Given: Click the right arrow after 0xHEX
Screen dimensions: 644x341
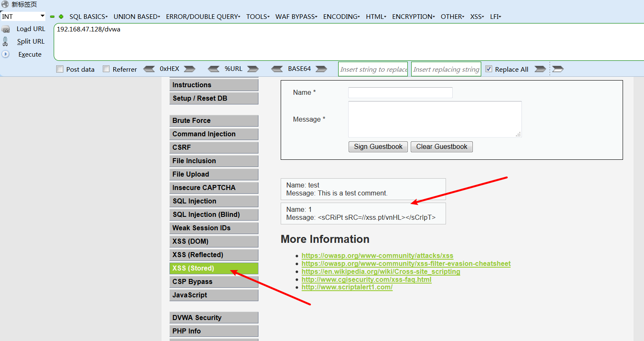Looking at the screenshot, I should (x=190, y=69).
